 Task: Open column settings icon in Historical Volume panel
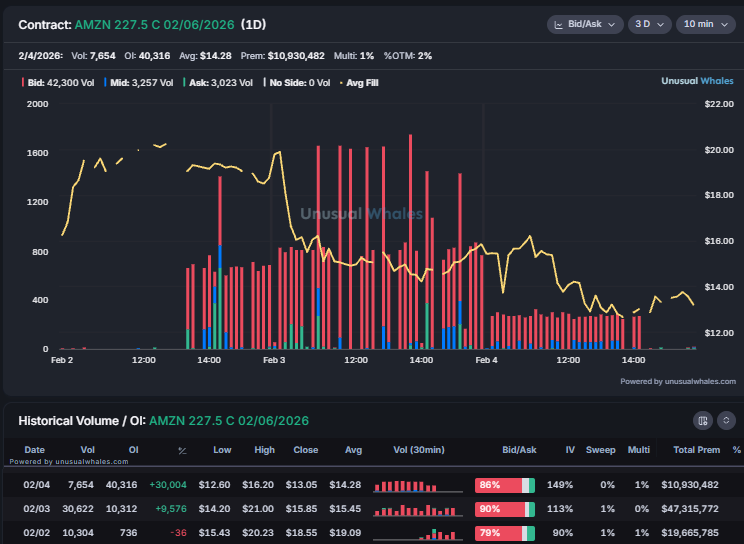click(x=703, y=421)
